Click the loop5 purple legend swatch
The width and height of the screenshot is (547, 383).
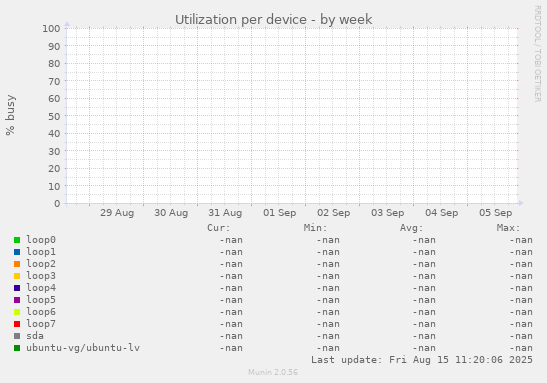(x=17, y=300)
